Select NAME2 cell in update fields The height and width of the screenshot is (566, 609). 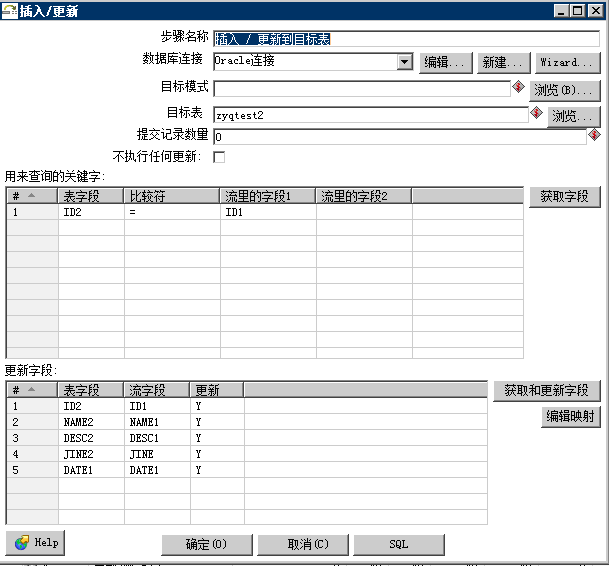tap(91, 422)
